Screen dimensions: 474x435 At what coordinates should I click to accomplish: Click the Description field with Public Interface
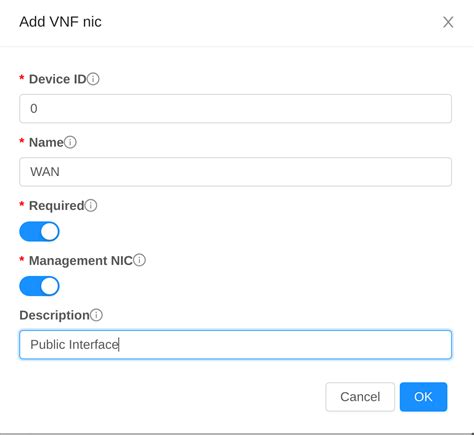pyautogui.click(x=235, y=345)
